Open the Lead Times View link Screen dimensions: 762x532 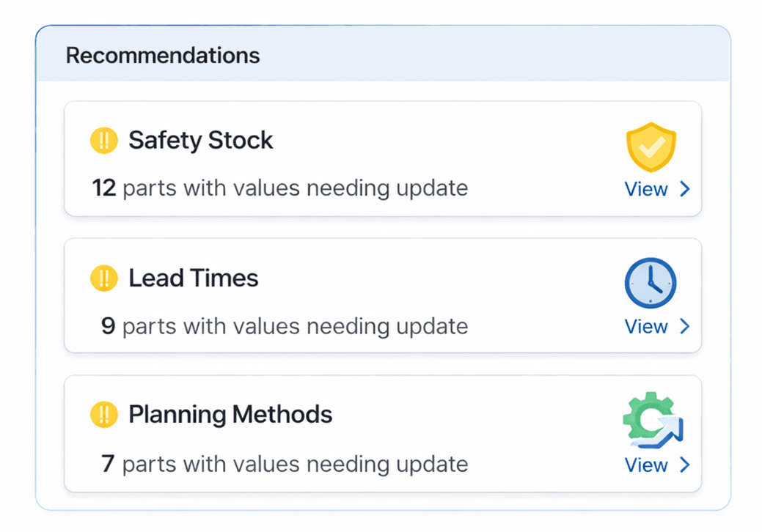646,326
